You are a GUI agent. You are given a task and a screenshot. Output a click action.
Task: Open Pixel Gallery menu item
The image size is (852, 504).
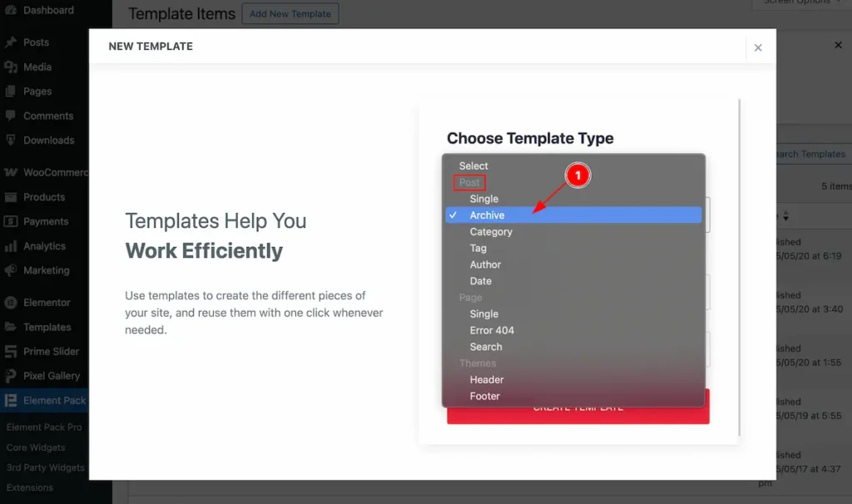(51, 376)
